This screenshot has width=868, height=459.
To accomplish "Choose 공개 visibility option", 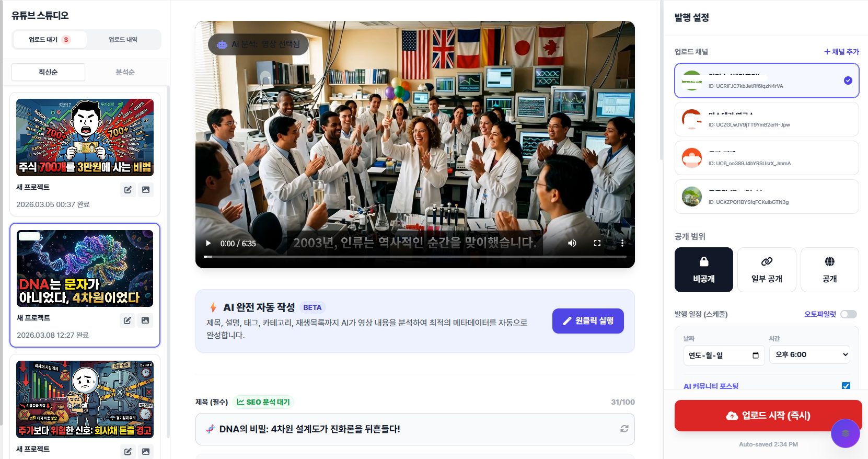I will point(829,270).
